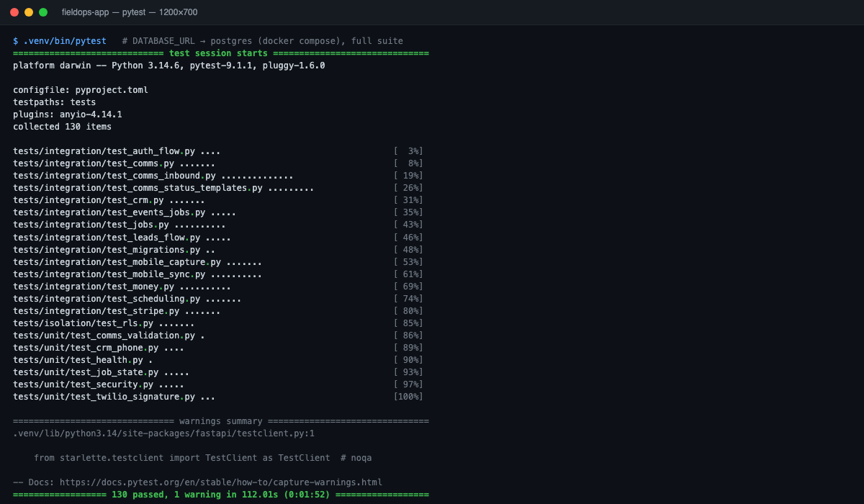Screen dimensions: 864x504
Task: Click the test_comms_status_templates.py result row
Action: click(218, 188)
